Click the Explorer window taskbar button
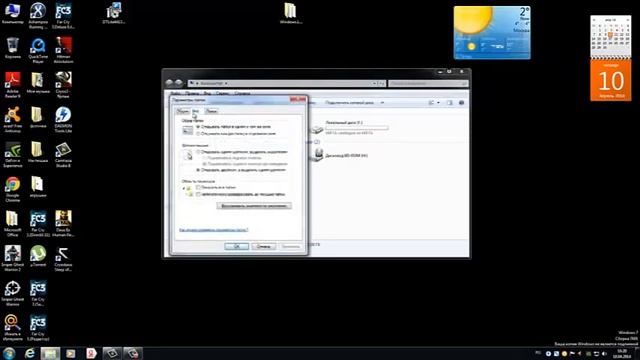640x360 pixels. [x=50, y=353]
